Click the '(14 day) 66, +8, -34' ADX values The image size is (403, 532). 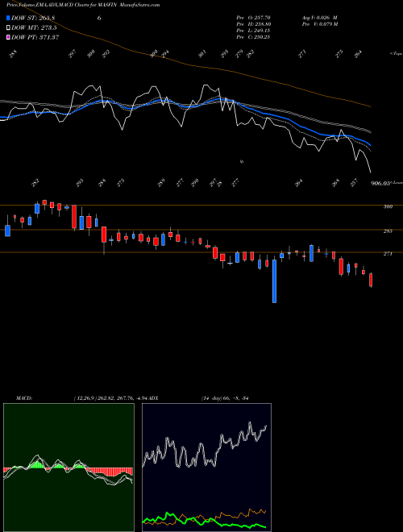225,398
